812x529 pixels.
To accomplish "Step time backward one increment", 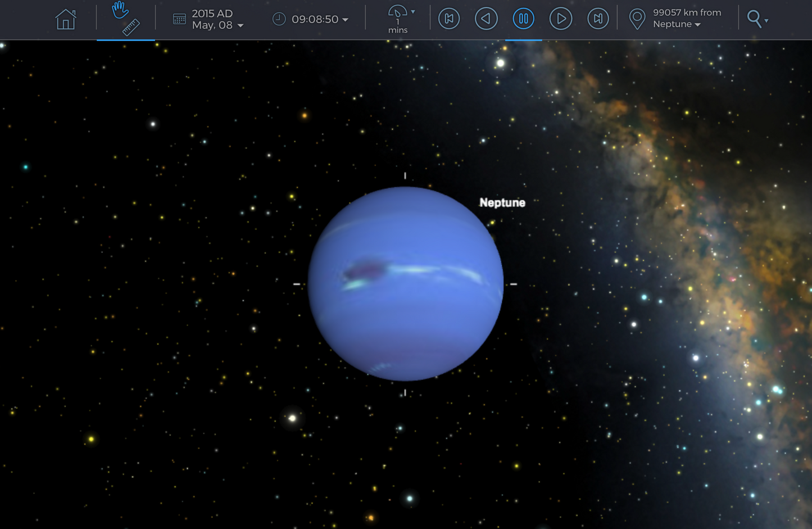I will [486, 19].
